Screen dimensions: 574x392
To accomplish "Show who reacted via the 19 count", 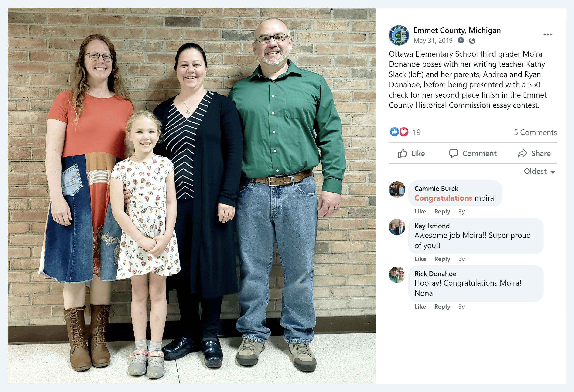I will pos(417,132).
